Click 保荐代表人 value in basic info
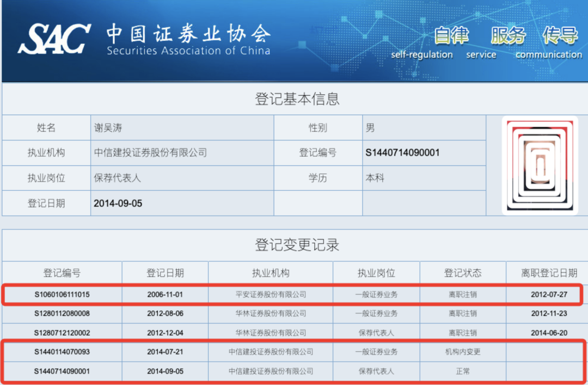This screenshot has width=588, height=385. (x=118, y=178)
